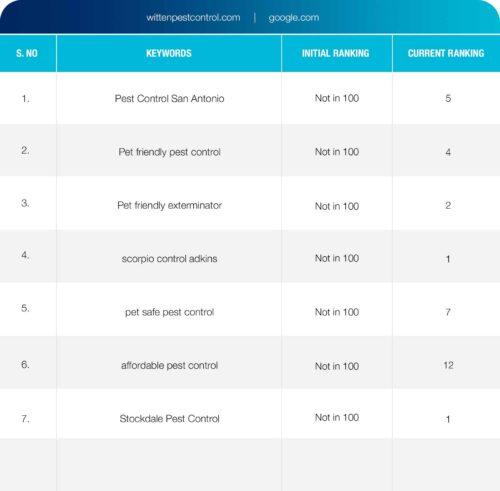
Task: Select the KEYWORDS column header
Action: [x=169, y=53]
